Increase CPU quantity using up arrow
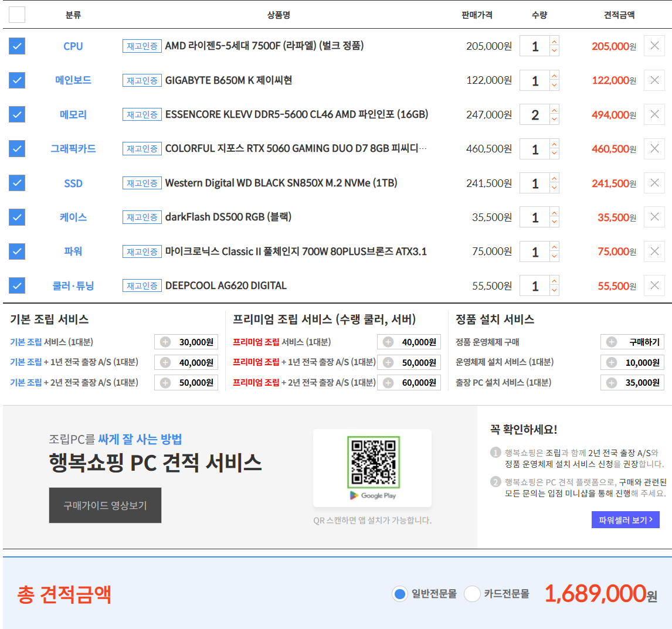Screen dimensions: 672x629 [554, 41]
